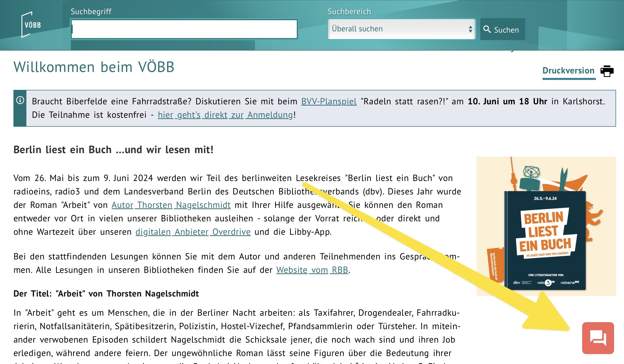Click heading 'Berlin liest ein Buch ...und wir lesen mit!'

(114, 150)
